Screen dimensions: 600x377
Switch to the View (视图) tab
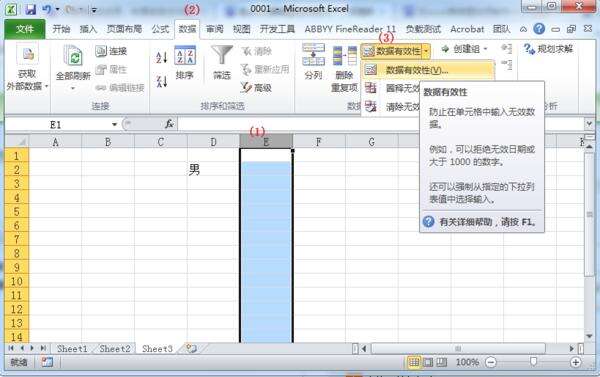pos(241,29)
